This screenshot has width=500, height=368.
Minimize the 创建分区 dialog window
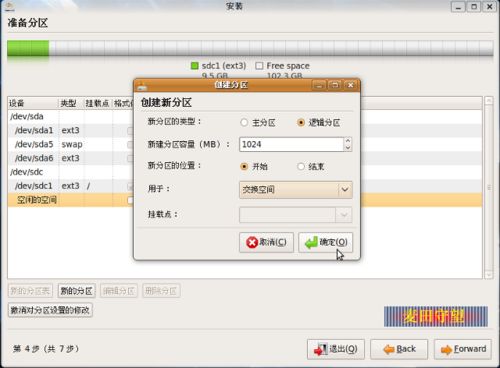[319, 85]
